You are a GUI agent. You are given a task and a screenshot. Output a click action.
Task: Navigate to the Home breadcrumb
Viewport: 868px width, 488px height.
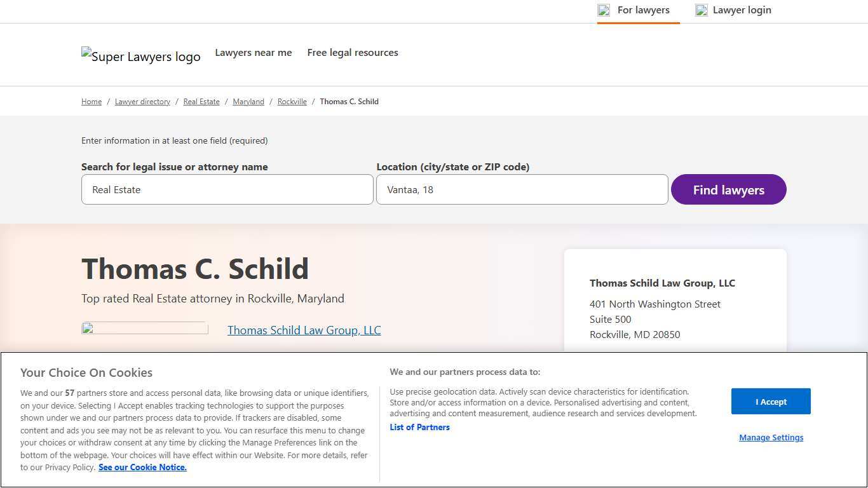[x=91, y=101]
